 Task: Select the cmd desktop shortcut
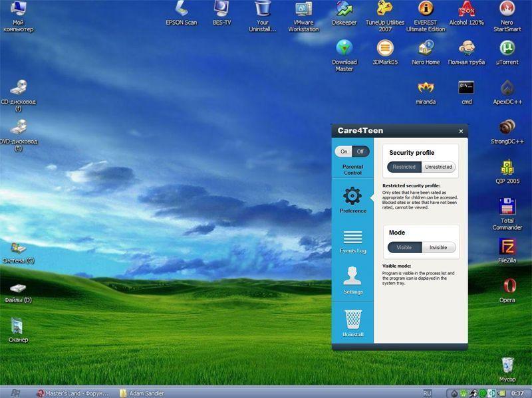coord(467,92)
